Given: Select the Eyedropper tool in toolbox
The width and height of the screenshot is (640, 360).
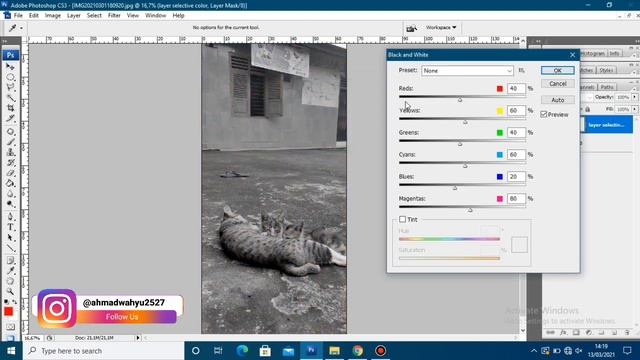Looking at the screenshot, I should pos(10,271).
